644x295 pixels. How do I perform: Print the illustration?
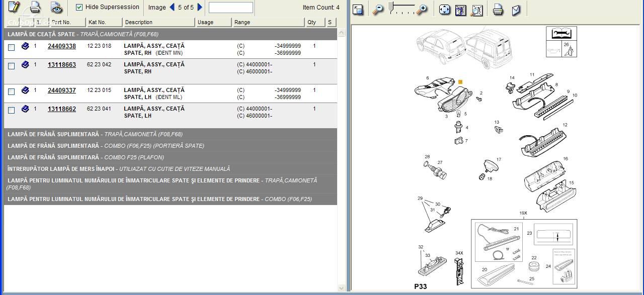point(498,10)
